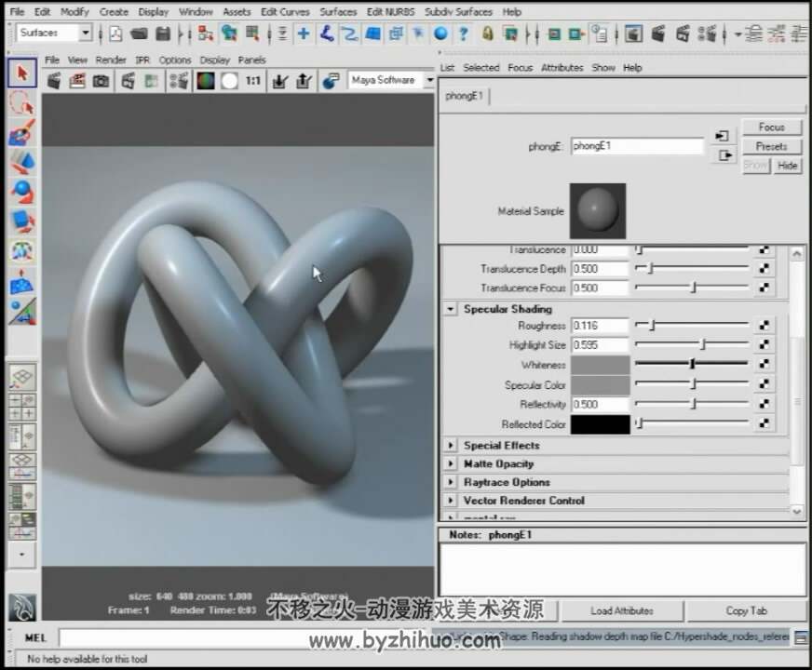Click the output connection arrow beside phongE name
Screen dimensions: 812x670
coord(725,155)
